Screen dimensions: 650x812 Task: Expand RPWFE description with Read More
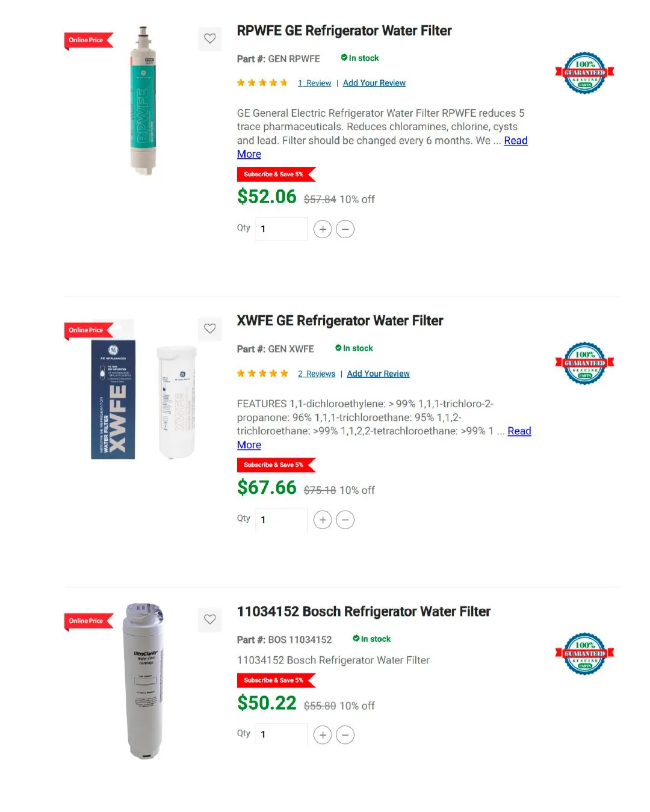[x=515, y=141]
